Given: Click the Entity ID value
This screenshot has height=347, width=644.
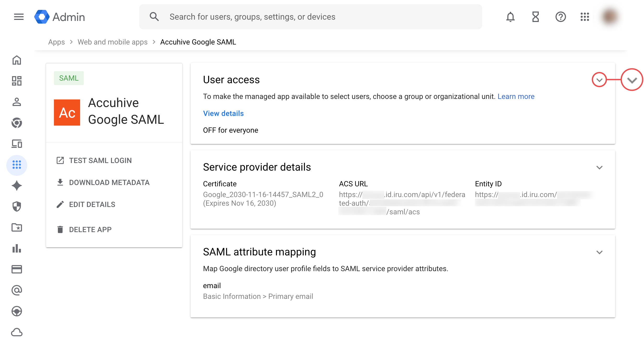Looking at the screenshot, I should coord(534,198).
